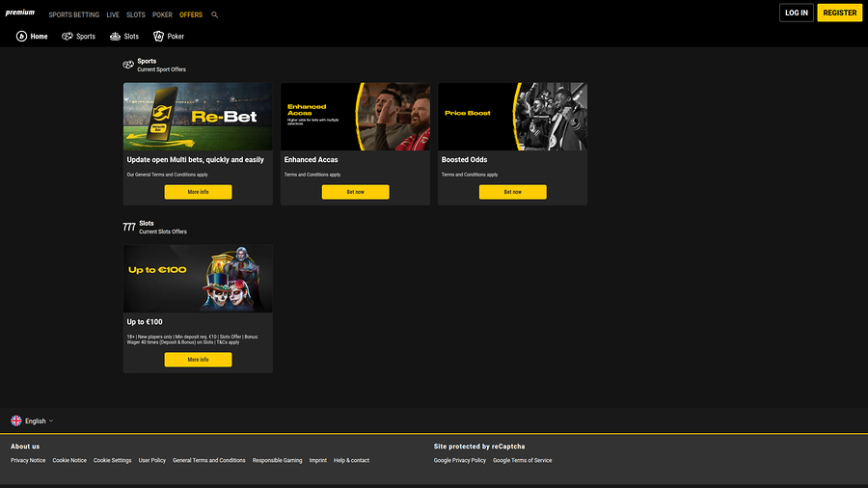Click the Sports balls icon in the sub-navigation
The width and height of the screenshot is (868, 488).
pyautogui.click(x=67, y=37)
